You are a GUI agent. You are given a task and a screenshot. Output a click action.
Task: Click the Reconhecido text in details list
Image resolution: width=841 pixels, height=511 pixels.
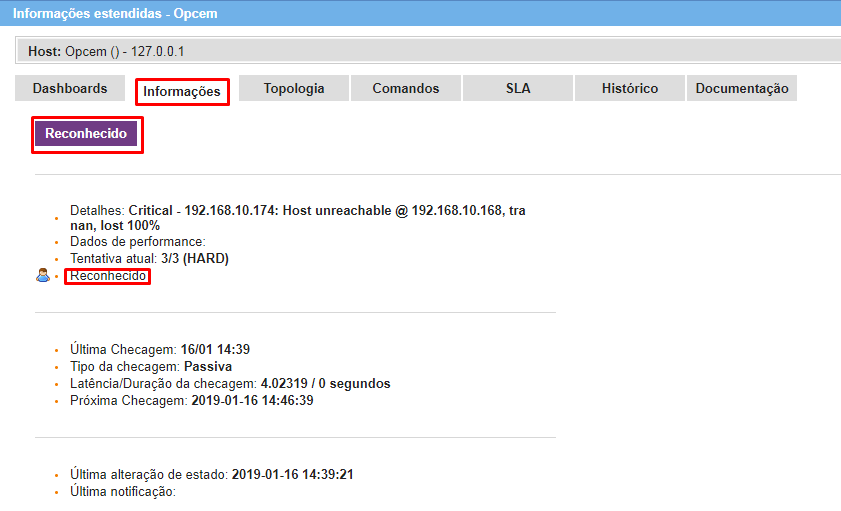click(x=108, y=276)
